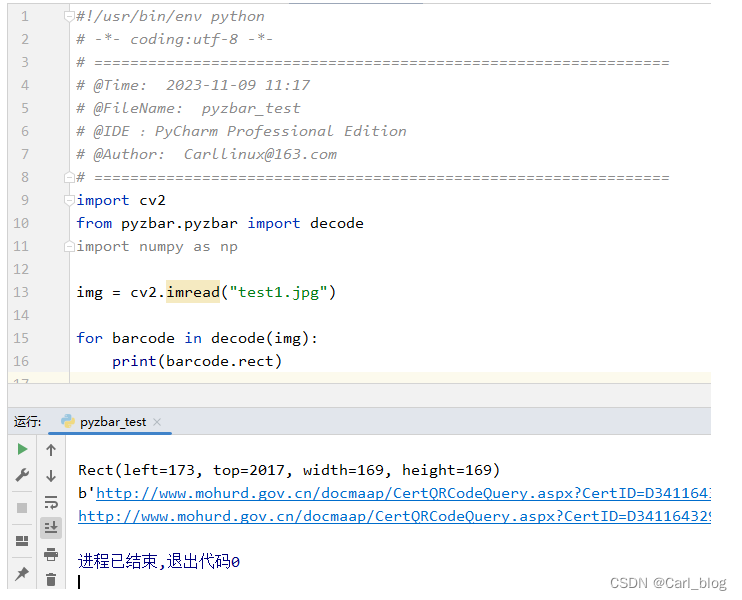This screenshot has width=742, height=600.
Task: Click the @Author comment line
Action: click(x=207, y=154)
